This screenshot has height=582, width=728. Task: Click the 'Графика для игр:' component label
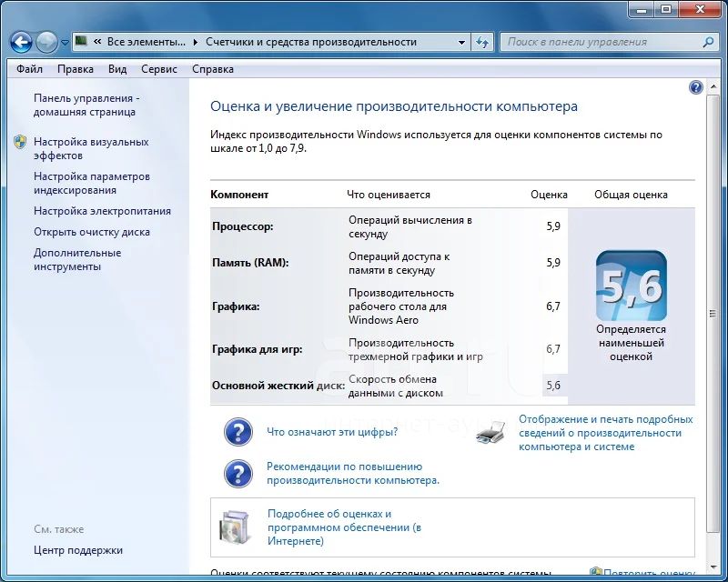[258, 349]
